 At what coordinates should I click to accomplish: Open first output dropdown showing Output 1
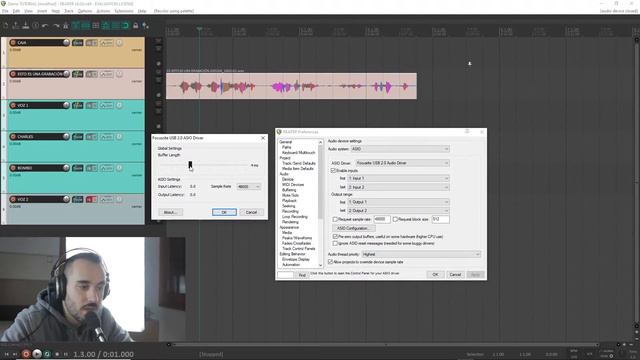pos(398,202)
